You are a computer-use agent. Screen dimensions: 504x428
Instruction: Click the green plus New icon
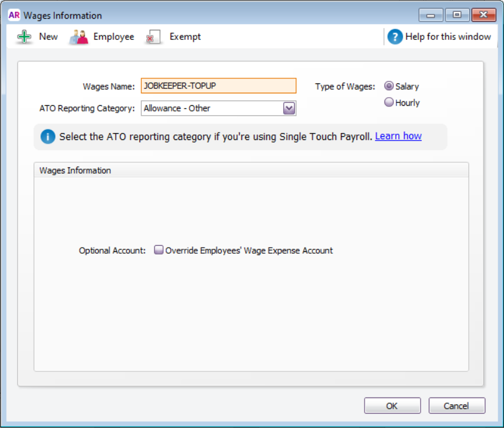[x=24, y=37]
